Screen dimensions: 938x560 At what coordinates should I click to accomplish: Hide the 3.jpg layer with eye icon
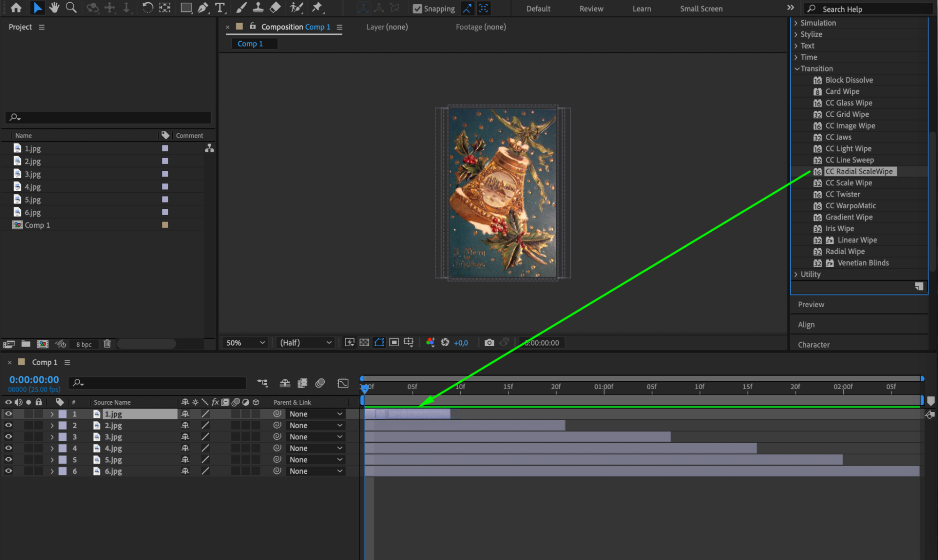[8, 437]
